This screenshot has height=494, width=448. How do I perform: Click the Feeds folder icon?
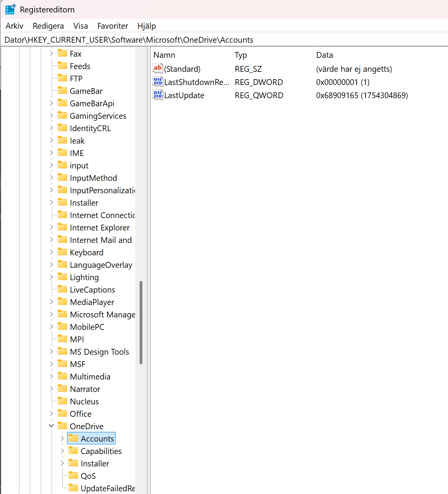point(62,66)
